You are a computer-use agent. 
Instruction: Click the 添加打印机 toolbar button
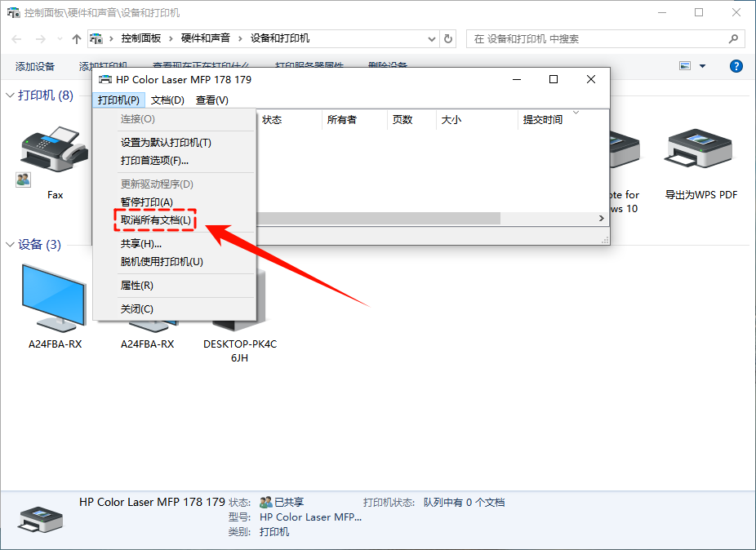click(105, 66)
